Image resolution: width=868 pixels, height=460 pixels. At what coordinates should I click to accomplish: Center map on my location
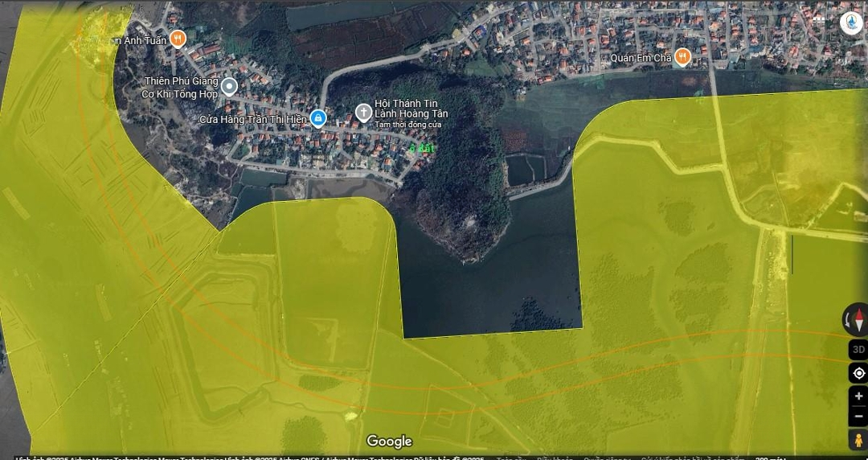[858, 373]
